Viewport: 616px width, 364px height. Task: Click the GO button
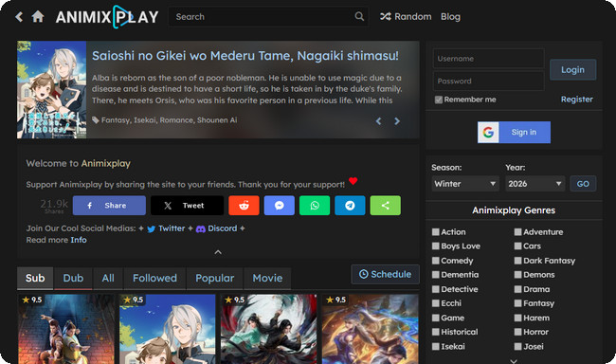pyautogui.click(x=583, y=184)
